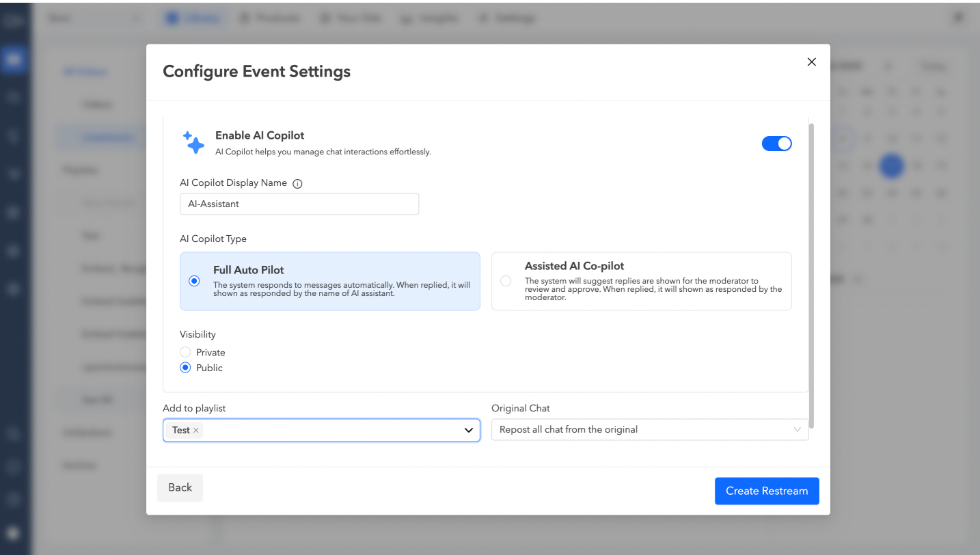Click inside the AI Copilot Display Name field
This screenshot has width=980, height=555.
coord(299,204)
